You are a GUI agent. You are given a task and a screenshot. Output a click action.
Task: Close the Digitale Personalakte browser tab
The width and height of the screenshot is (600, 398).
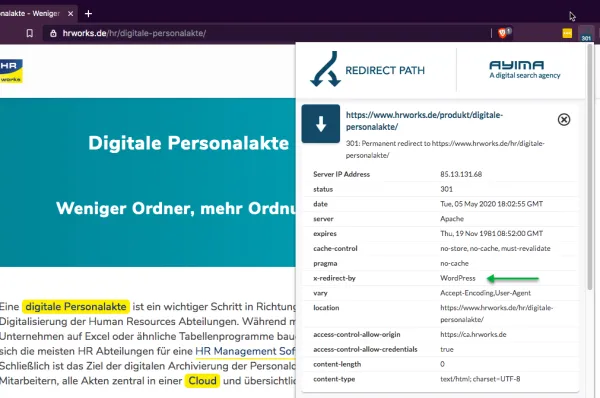click(x=70, y=14)
